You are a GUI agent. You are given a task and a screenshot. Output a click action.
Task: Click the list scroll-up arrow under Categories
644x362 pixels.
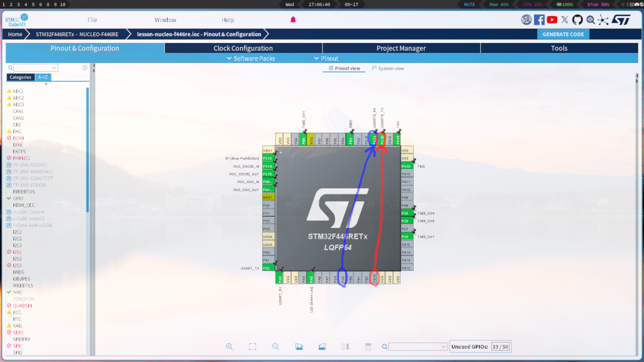(46, 84)
